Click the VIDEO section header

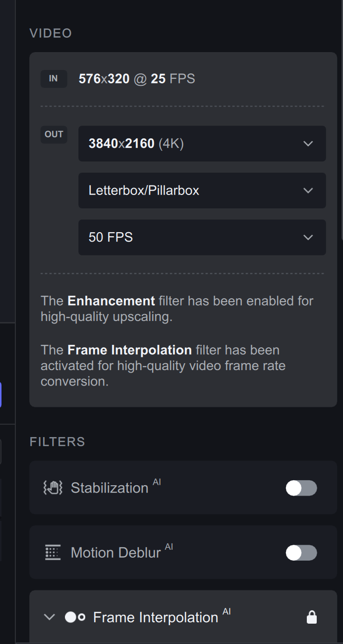click(x=51, y=33)
